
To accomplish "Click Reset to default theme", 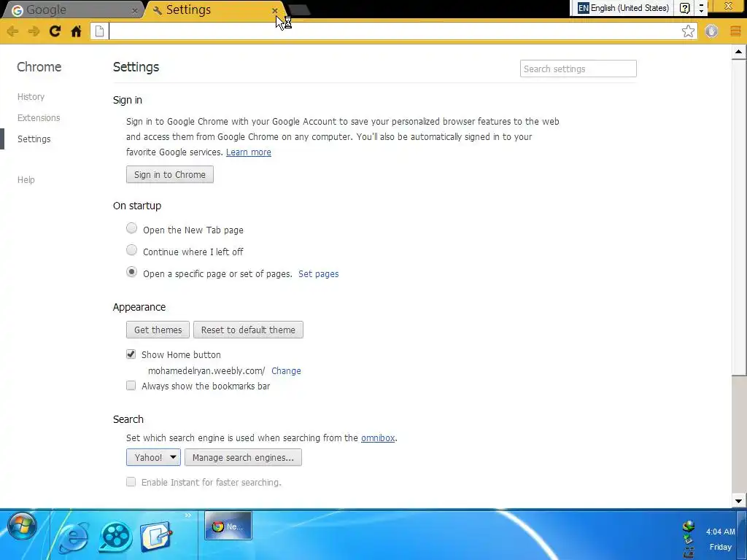I will tap(248, 330).
